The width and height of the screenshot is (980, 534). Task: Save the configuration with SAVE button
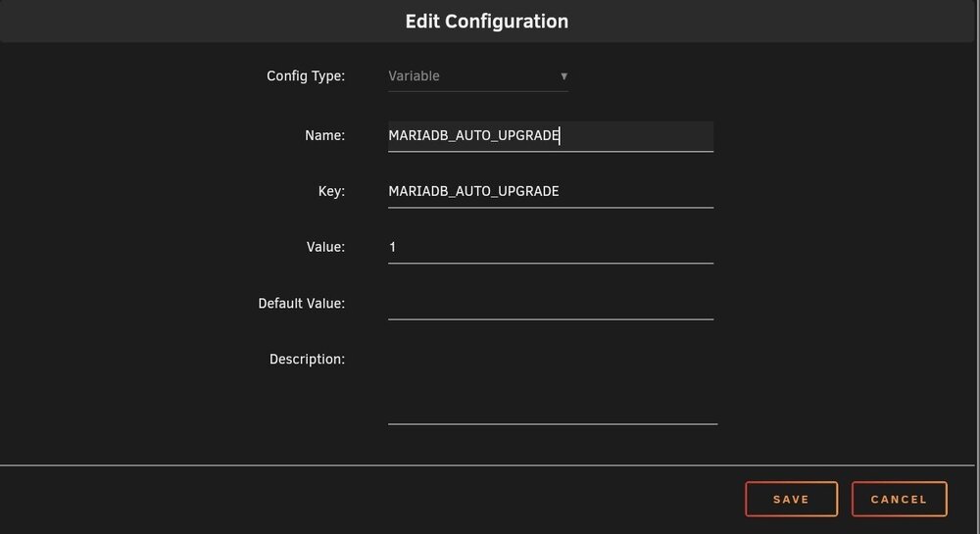coord(791,499)
